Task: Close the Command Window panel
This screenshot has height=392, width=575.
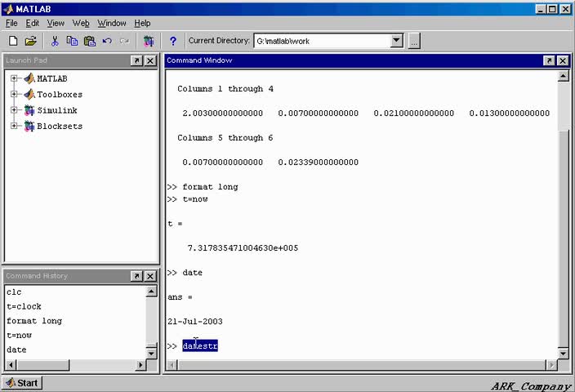Action: pyautogui.click(x=563, y=60)
